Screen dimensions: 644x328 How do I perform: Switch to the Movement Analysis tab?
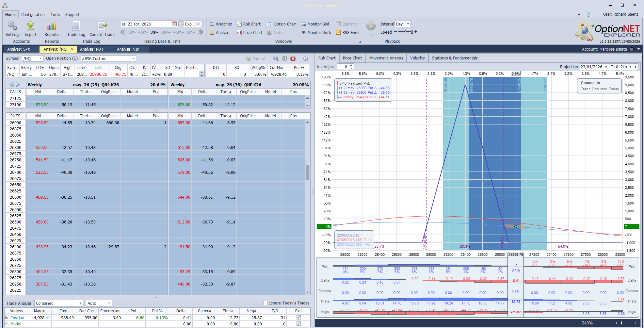click(386, 58)
